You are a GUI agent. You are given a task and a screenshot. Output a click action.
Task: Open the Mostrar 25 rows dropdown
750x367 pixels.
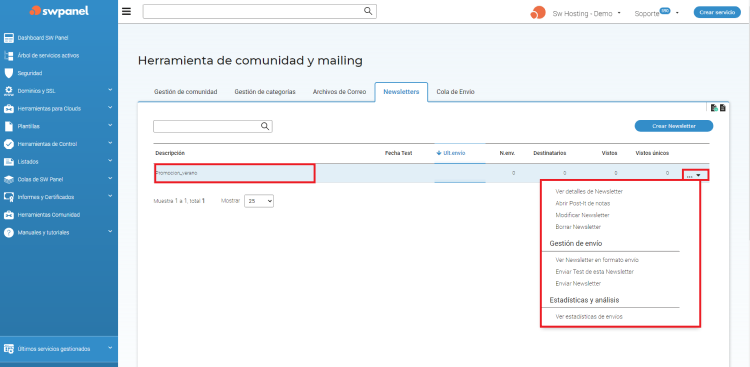(x=259, y=201)
